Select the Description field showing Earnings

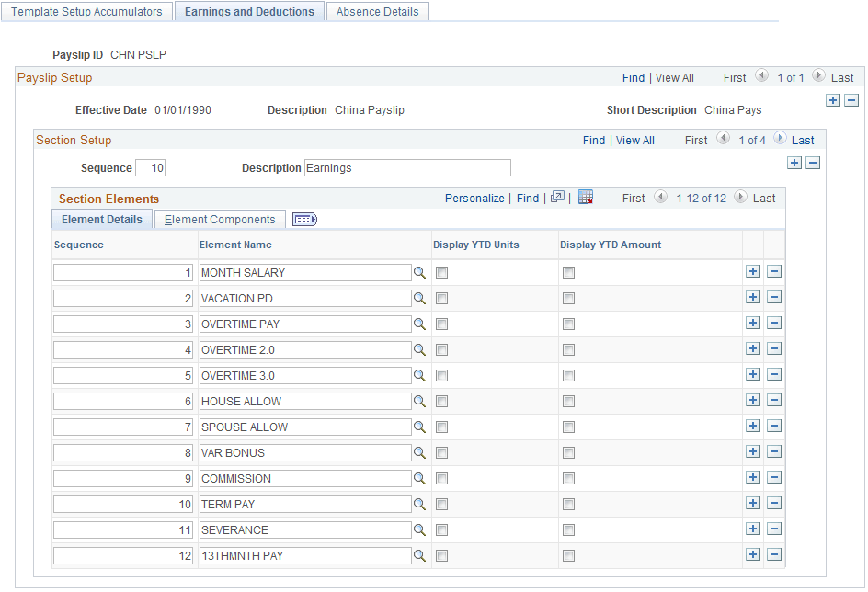pos(407,167)
